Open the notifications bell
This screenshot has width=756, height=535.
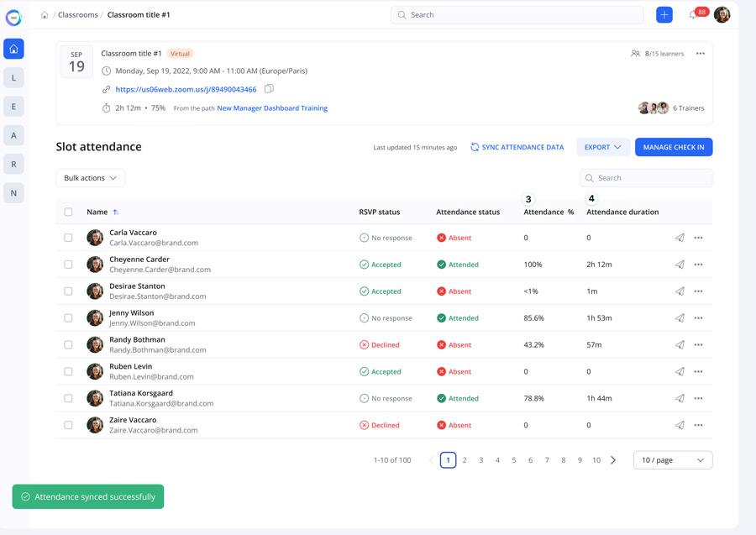tap(693, 15)
